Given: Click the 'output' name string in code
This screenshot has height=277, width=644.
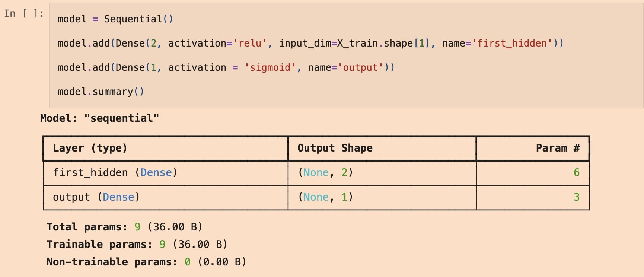Looking at the screenshot, I should pos(360,67).
